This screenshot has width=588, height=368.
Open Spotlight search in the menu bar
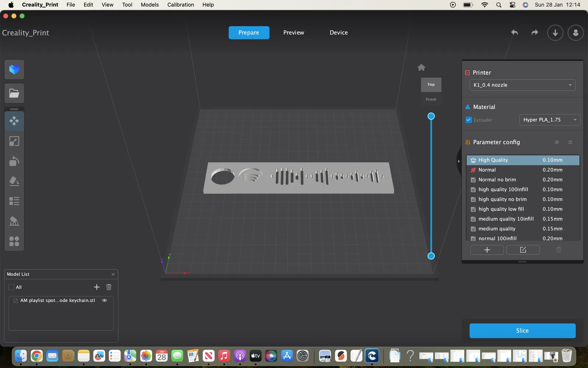click(x=498, y=5)
